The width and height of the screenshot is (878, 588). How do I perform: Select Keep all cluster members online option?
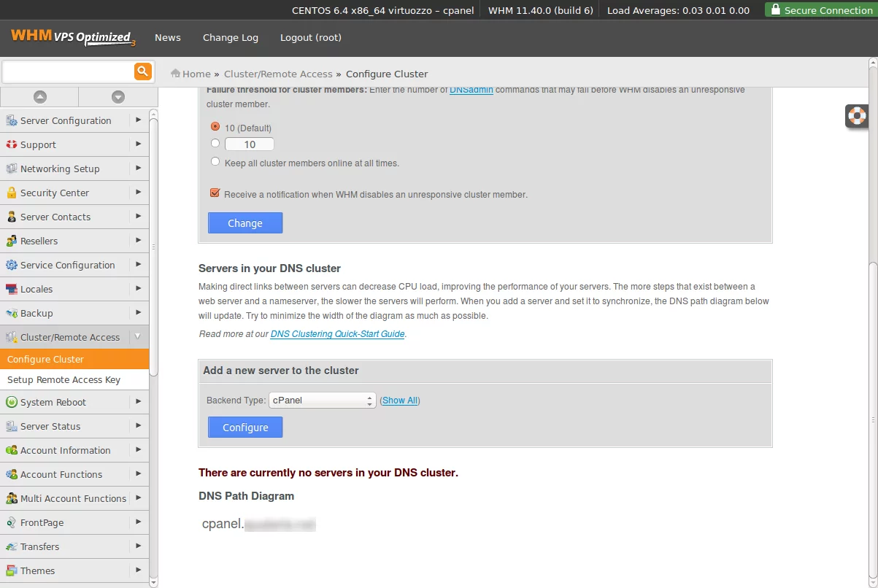click(215, 162)
